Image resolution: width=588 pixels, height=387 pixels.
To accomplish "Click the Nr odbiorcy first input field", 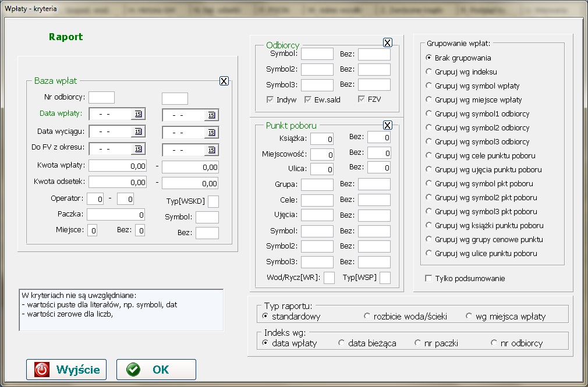I will tap(101, 97).
